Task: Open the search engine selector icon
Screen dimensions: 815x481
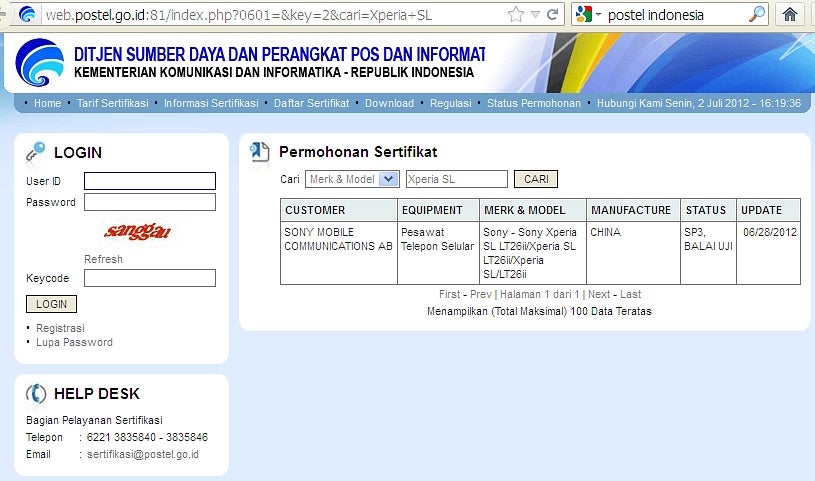Action: (x=588, y=15)
